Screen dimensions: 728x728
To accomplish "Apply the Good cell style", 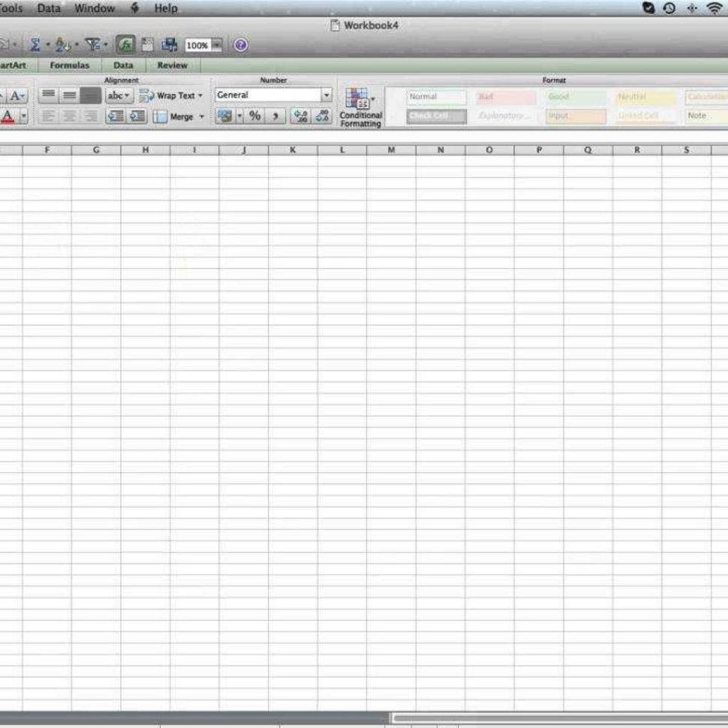I will [x=574, y=98].
